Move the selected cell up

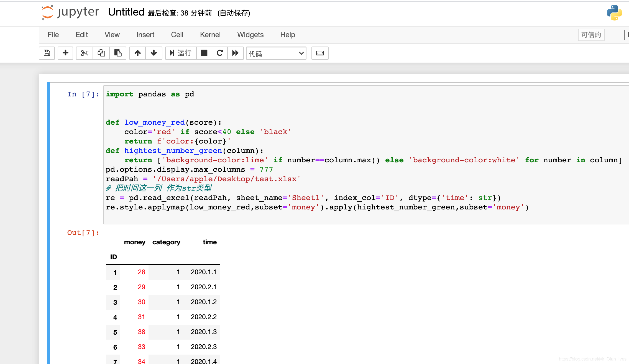pyautogui.click(x=137, y=53)
